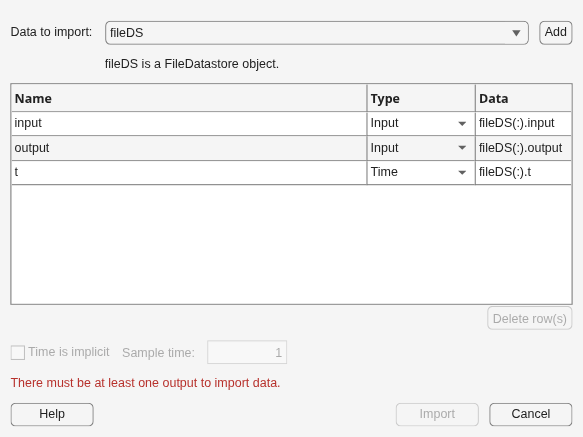Cancel the import dialog
The image size is (583, 437).
531,414
